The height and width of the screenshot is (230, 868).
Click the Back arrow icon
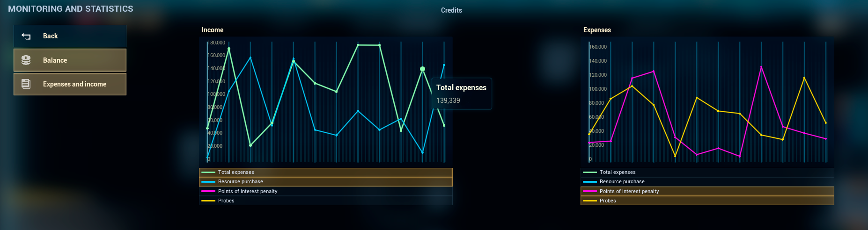[26, 36]
